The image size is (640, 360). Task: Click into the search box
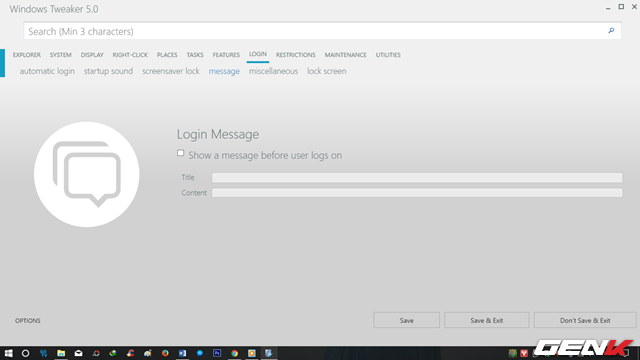322,31
